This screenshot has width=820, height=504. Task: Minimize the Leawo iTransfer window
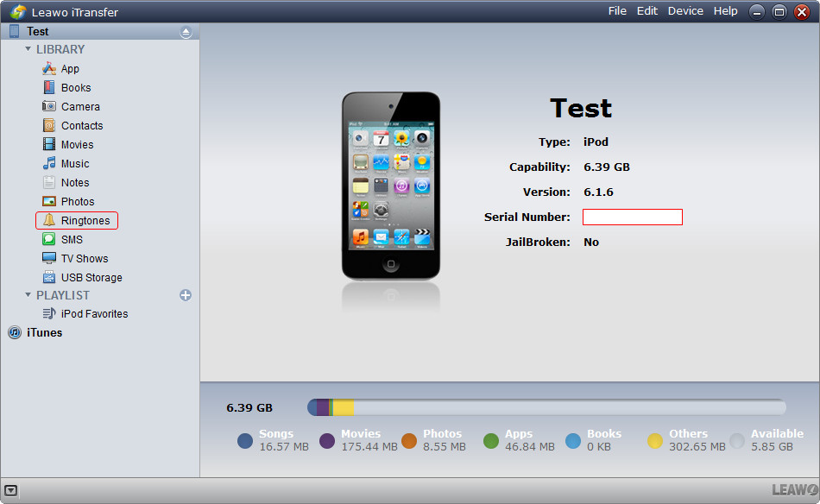point(756,12)
